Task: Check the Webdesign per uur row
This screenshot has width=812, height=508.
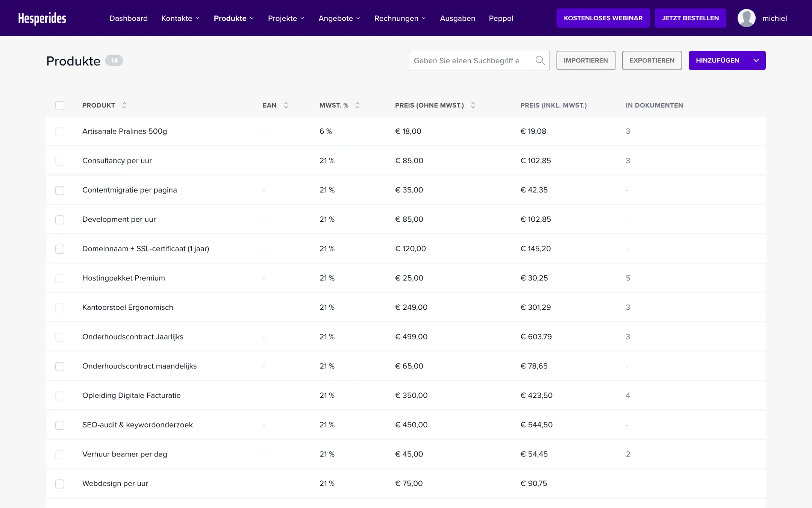Action: [x=60, y=484]
